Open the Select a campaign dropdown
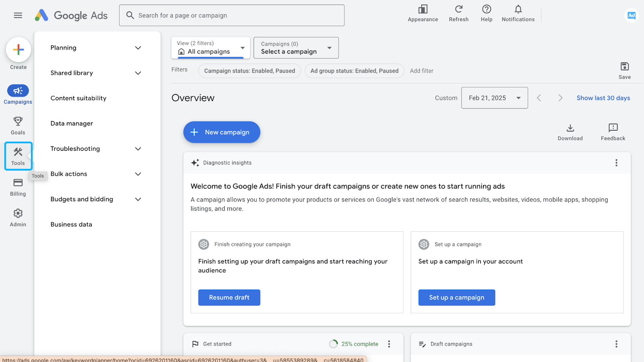The image size is (644, 362). click(x=296, y=48)
